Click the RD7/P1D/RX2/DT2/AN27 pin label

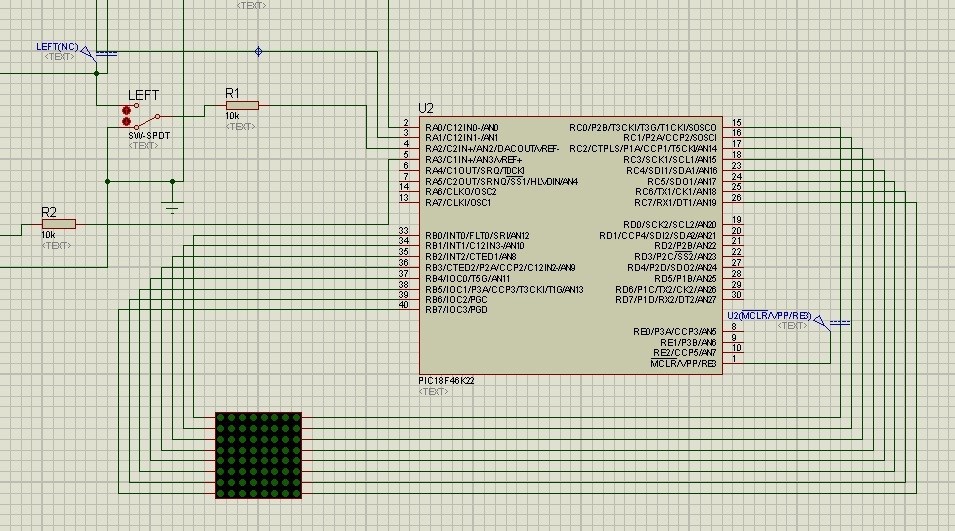click(666, 299)
